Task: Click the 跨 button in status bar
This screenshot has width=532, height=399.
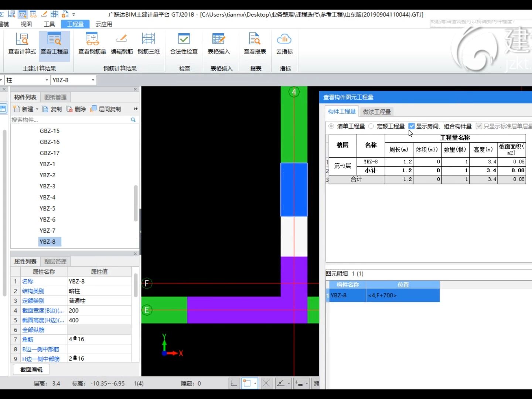Action: [316, 383]
